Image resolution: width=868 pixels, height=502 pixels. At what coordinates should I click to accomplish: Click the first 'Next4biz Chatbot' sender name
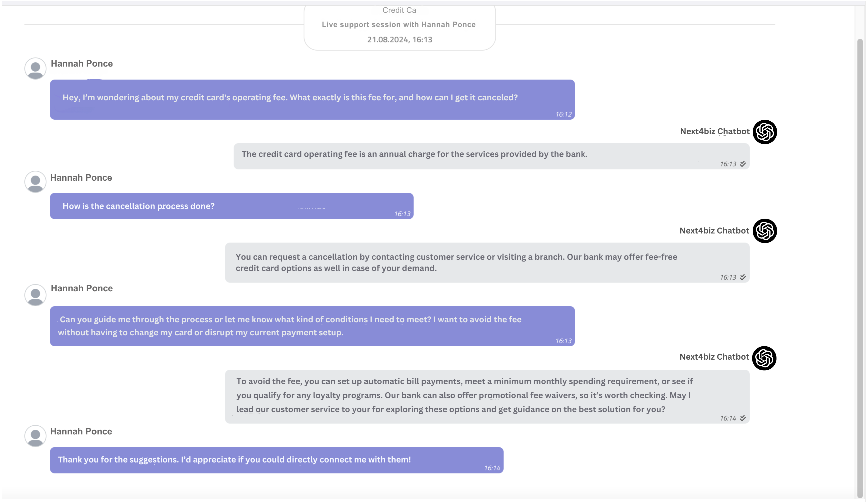(x=714, y=131)
